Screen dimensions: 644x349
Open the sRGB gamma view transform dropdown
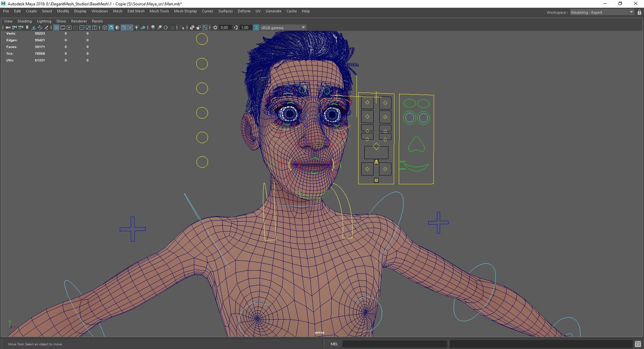coord(283,28)
